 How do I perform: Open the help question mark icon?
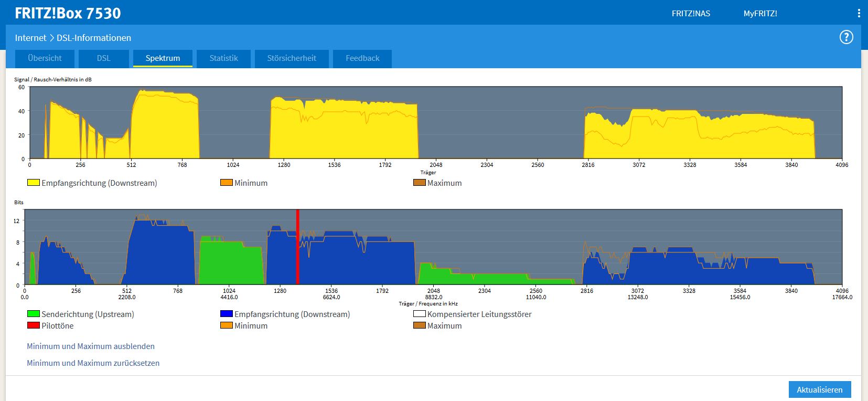click(x=846, y=37)
